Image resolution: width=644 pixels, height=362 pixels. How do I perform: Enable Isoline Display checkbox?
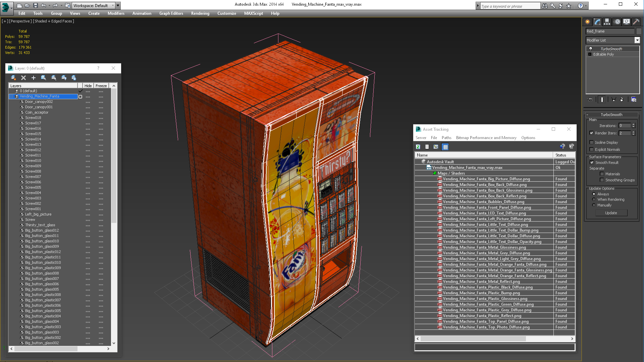[x=592, y=142]
